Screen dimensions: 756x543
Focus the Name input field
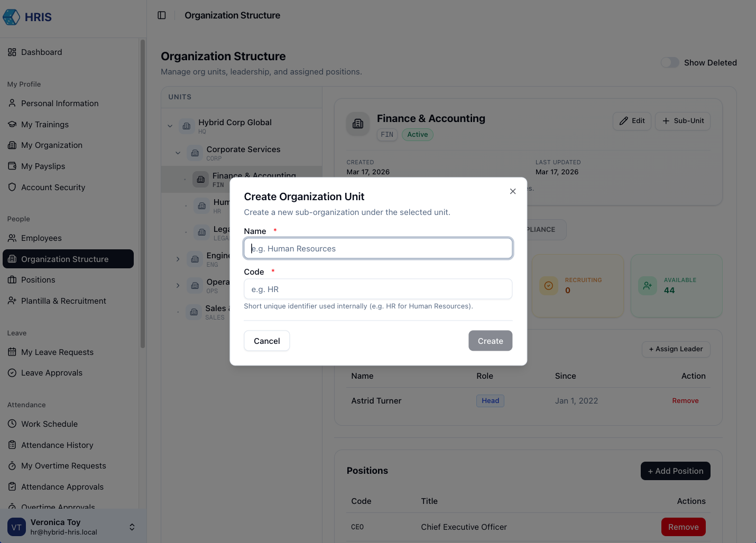click(x=378, y=249)
